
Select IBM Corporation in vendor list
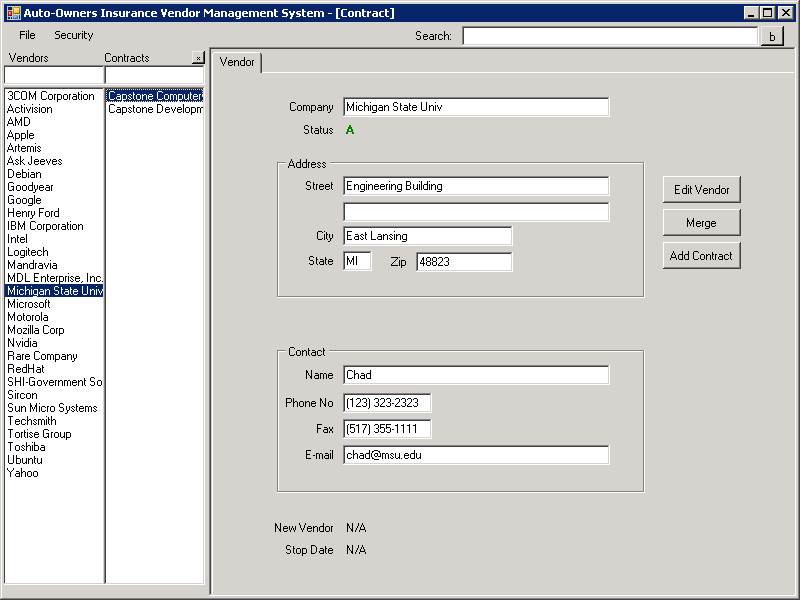pos(45,226)
